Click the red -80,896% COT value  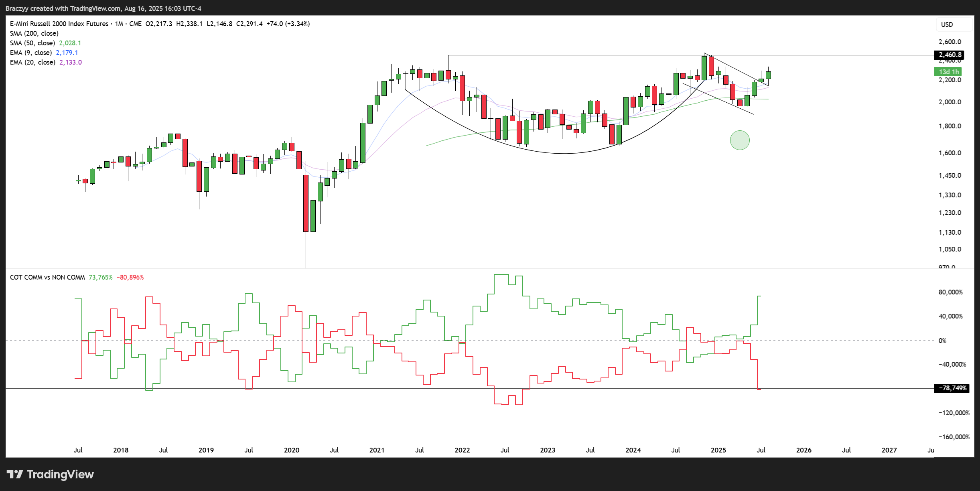[x=130, y=277]
